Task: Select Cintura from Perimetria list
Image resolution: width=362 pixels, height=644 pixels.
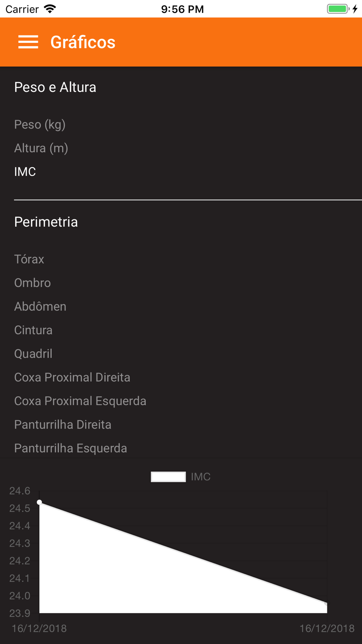Action: click(x=33, y=330)
